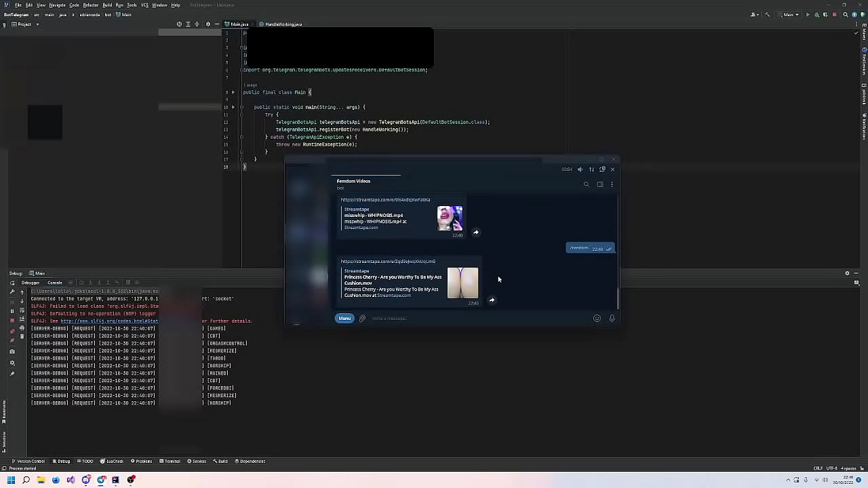Switch to the HandleWorking.java editor tab
Screen dimensions: 868x488
[x=283, y=24]
